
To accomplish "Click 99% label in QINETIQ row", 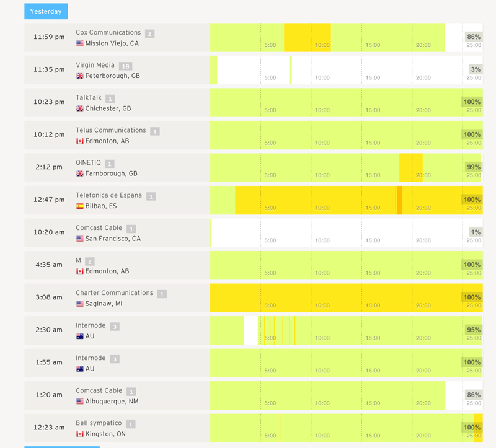I will 474,167.
